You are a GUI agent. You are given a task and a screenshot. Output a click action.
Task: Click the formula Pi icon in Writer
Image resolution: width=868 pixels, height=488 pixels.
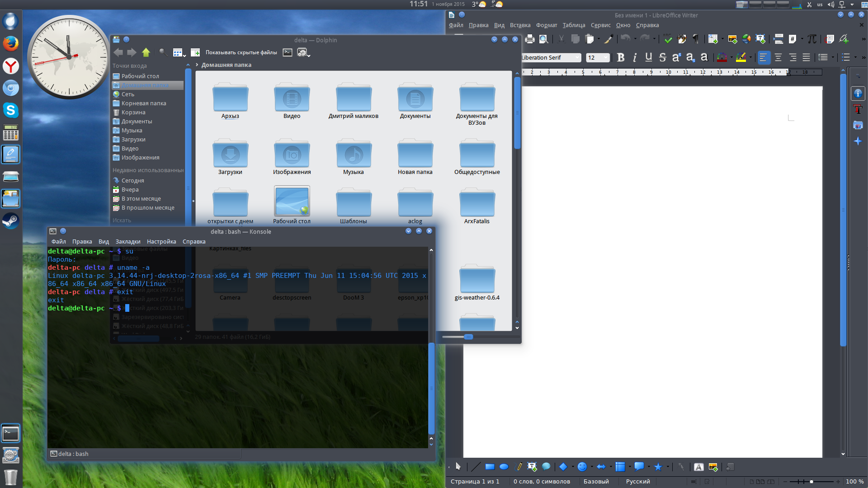click(x=812, y=39)
